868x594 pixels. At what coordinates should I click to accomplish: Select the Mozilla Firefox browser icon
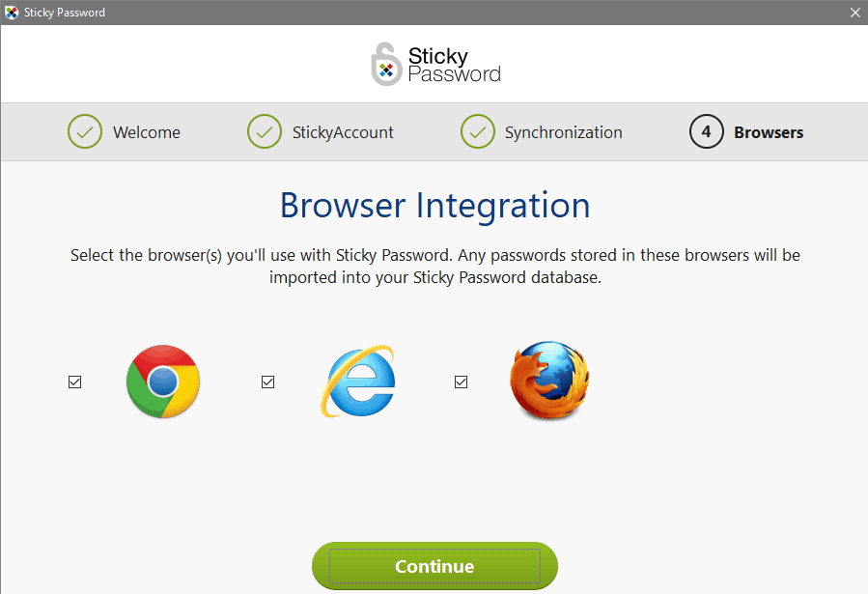548,382
